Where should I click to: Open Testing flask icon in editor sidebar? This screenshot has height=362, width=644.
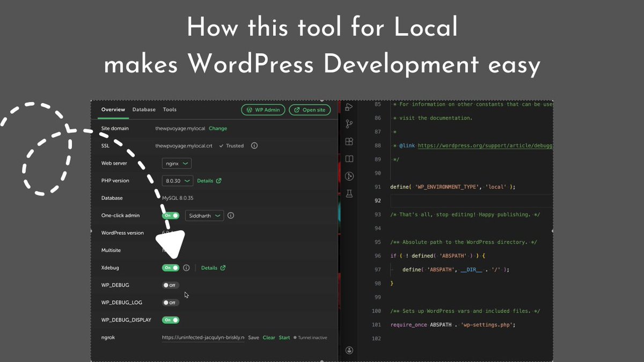coord(349,193)
